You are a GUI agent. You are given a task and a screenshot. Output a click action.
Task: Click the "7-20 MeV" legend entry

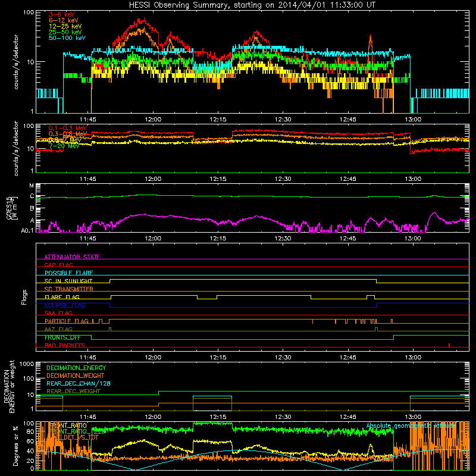[x=64, y=146]
